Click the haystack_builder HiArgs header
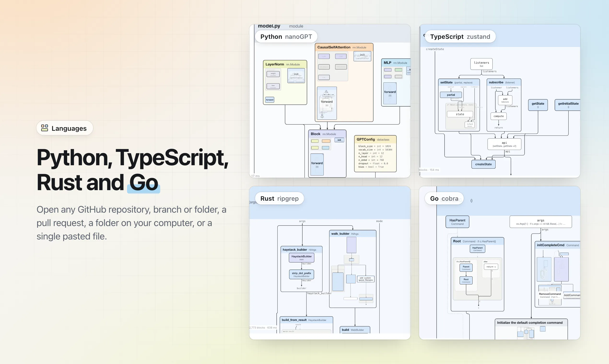Viewport: 609px width, 364px height. 301,250
